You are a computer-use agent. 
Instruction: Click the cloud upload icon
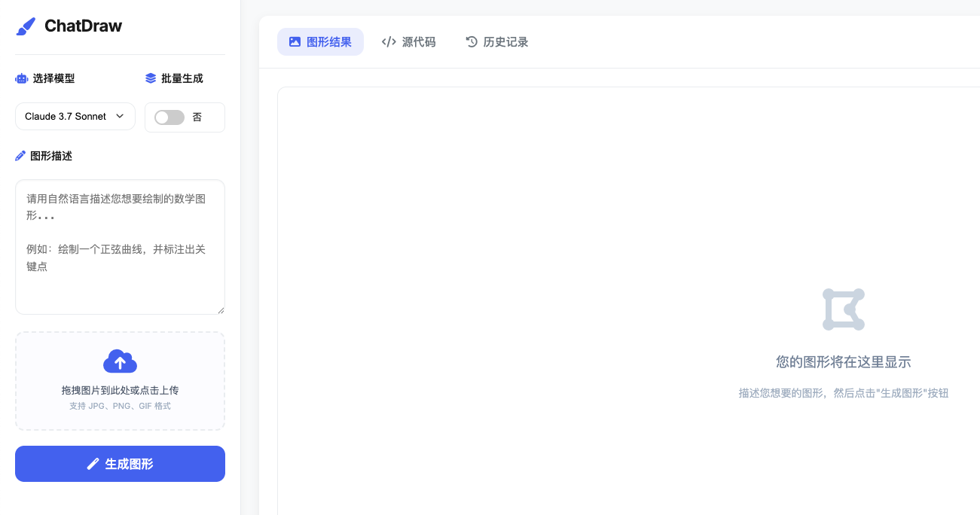(x=120, y=362)
